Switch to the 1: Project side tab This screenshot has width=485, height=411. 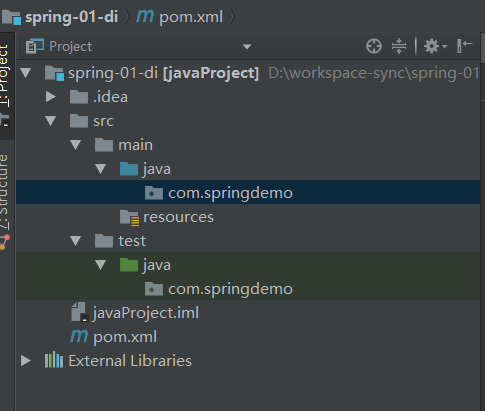pos(6,78)
